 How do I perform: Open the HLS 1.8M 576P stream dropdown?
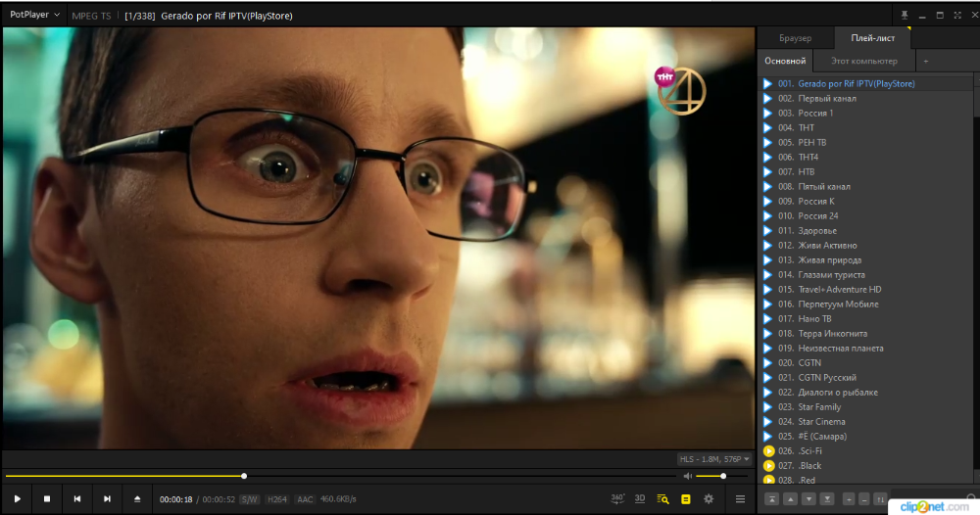coord(714,459)
